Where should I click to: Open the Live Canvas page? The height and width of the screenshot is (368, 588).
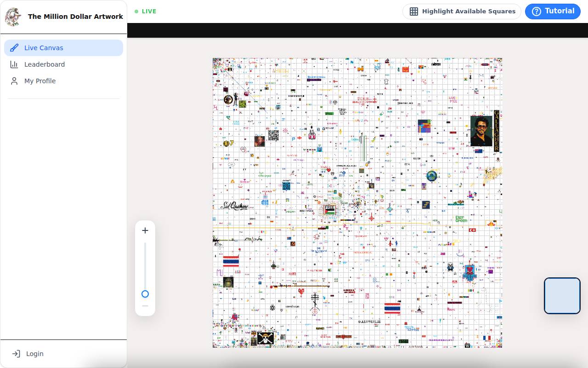tap(63, 48)
